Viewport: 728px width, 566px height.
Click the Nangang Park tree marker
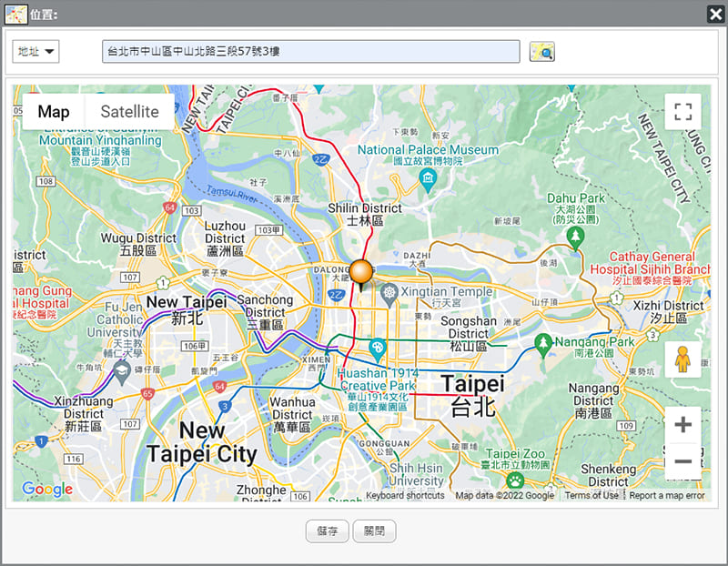(x=542, y=346)
